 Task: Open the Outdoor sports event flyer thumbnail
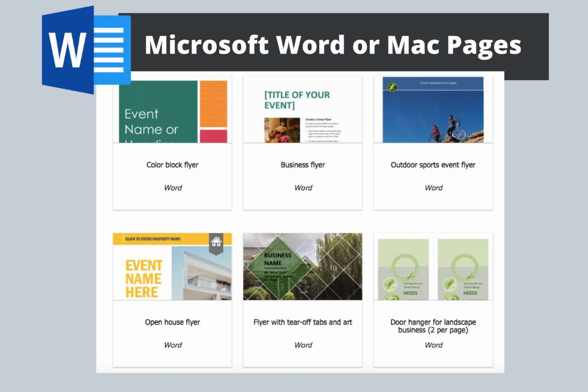[x=433, y=110]
